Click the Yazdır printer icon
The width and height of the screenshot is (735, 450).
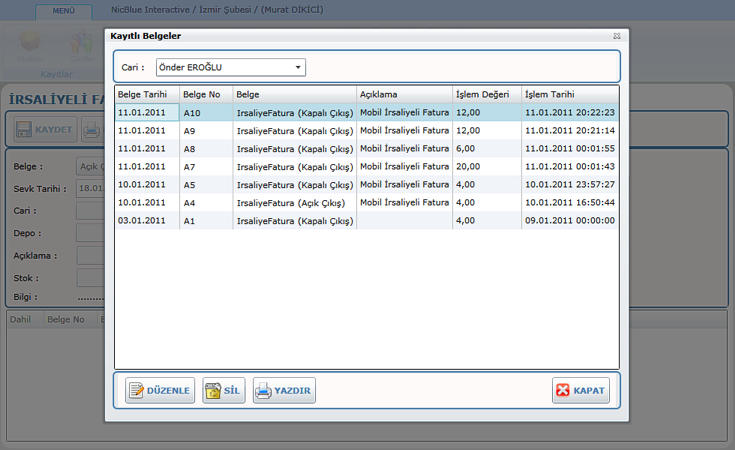[x=264, y=391]
